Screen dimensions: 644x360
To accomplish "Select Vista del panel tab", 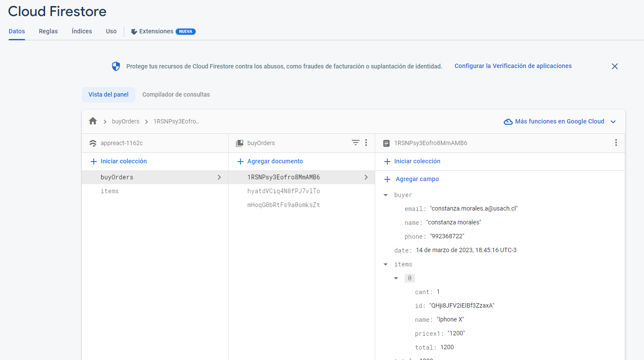I will tap(109, 94).
